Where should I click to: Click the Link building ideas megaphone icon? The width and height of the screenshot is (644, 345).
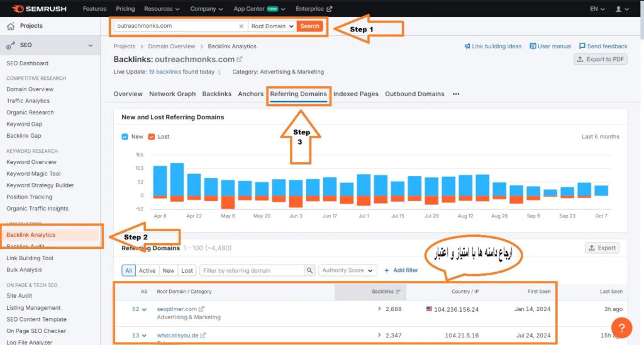(467, 47)
